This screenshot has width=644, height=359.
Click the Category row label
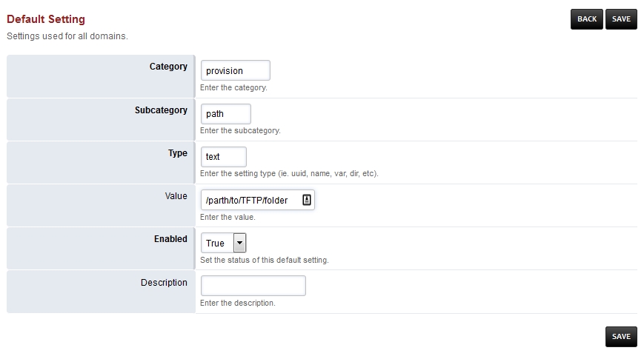168,67
